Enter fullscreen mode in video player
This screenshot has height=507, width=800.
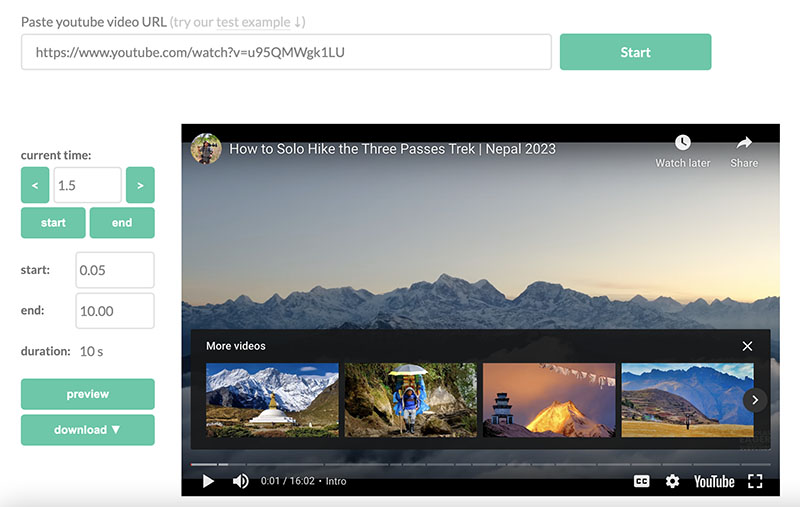[x=755, y=481]
